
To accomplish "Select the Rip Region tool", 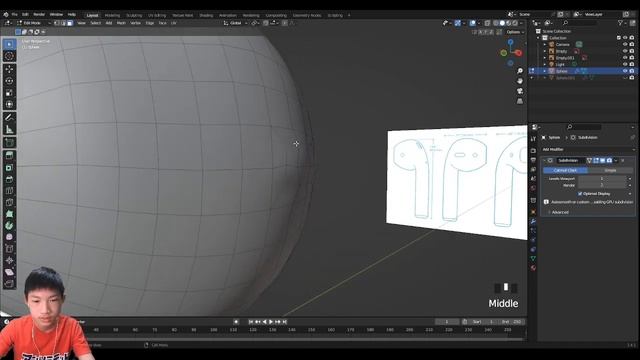I will 9,284.
